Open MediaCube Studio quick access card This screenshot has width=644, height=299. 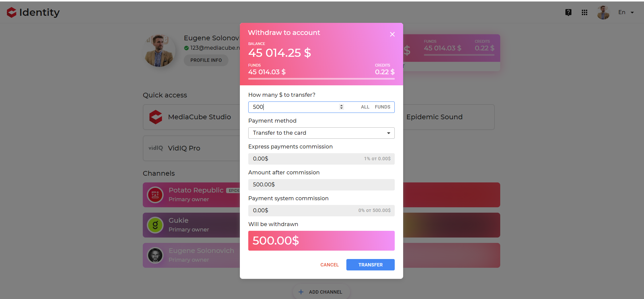tap(191, 117)
